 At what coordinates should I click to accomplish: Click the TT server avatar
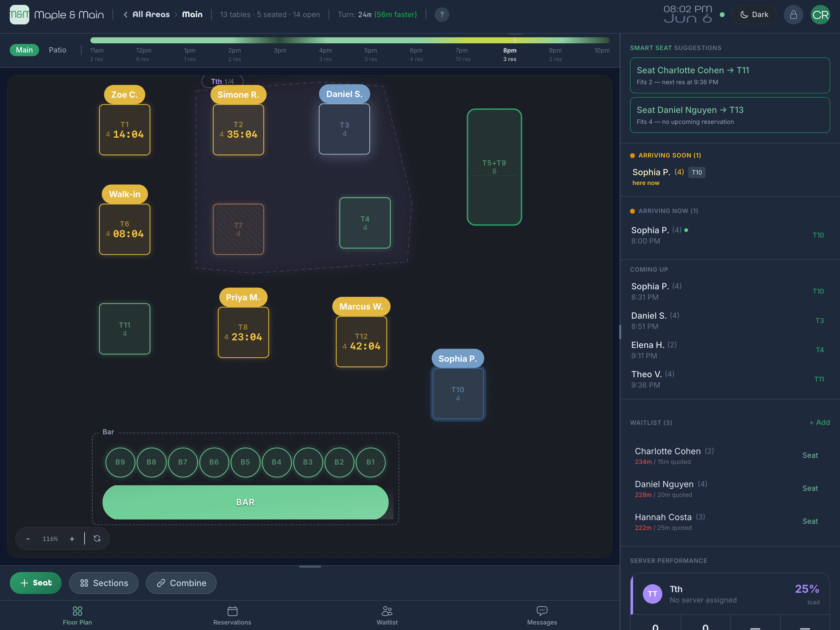652,594
